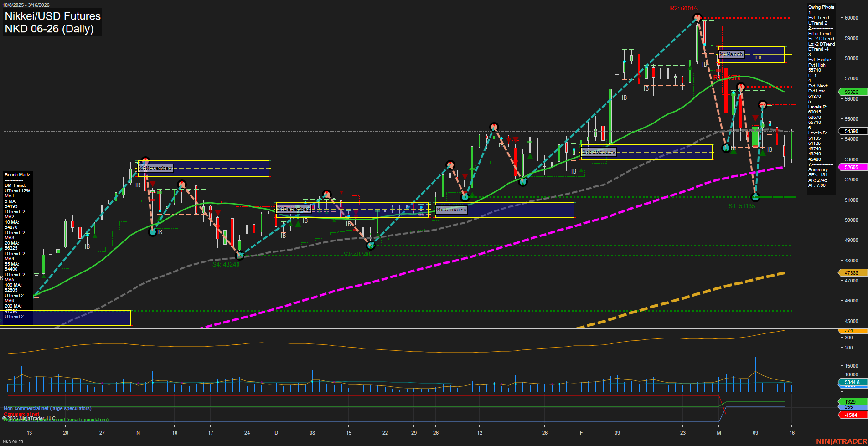Click the magenta 52605 price level tag

coord(851,168)
